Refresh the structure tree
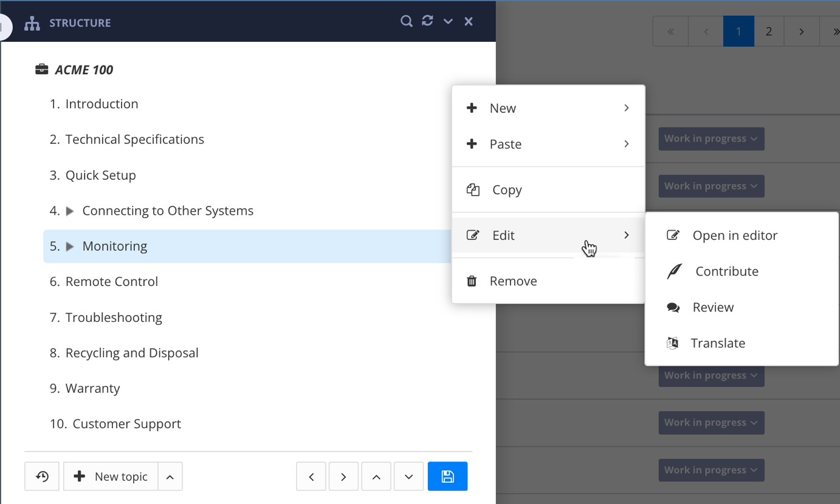Image resolution: width=840 pixels, height=504 pixels. [x=427, y=20]
